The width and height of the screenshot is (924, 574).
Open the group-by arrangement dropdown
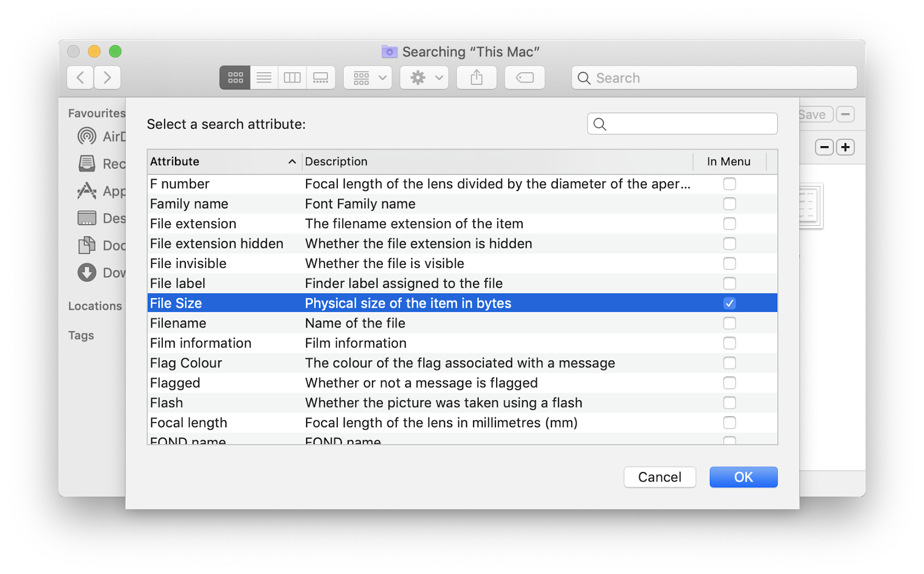click(368, 78)
